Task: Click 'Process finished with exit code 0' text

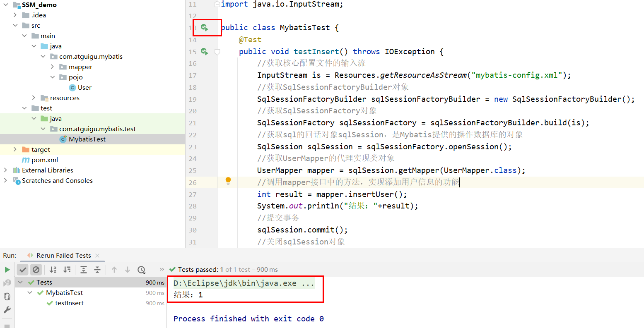Action: (x=248, y=319)
